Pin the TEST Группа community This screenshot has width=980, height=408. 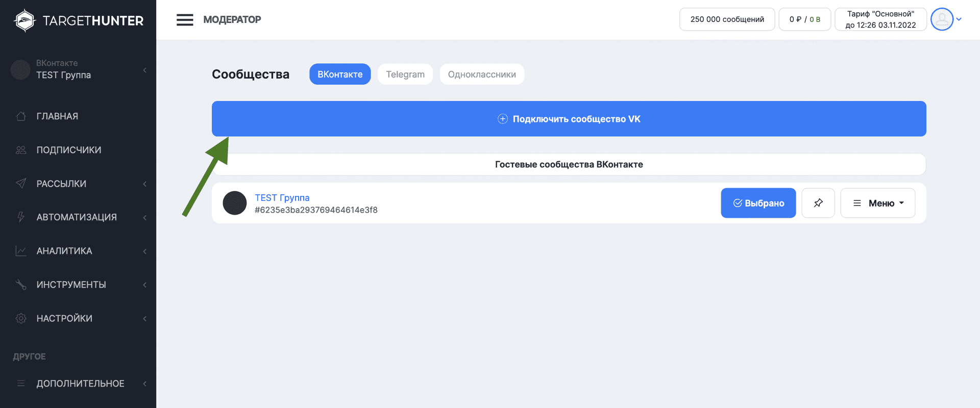[818, 203]
